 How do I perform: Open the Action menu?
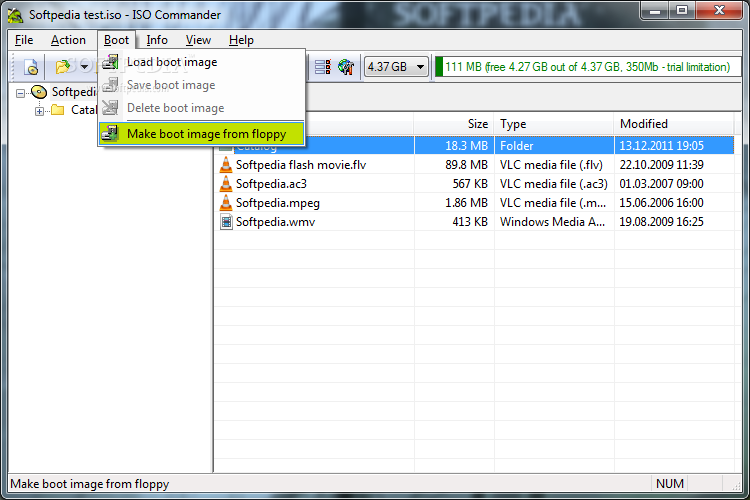(x=68, y=40)
